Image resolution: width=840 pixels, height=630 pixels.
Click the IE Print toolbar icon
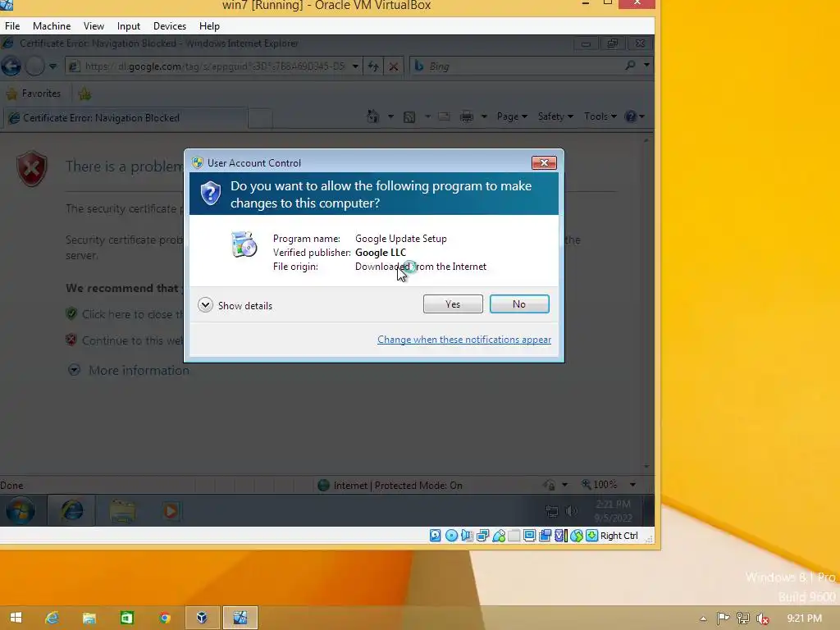pyautogui.click(x=467, y=116)
